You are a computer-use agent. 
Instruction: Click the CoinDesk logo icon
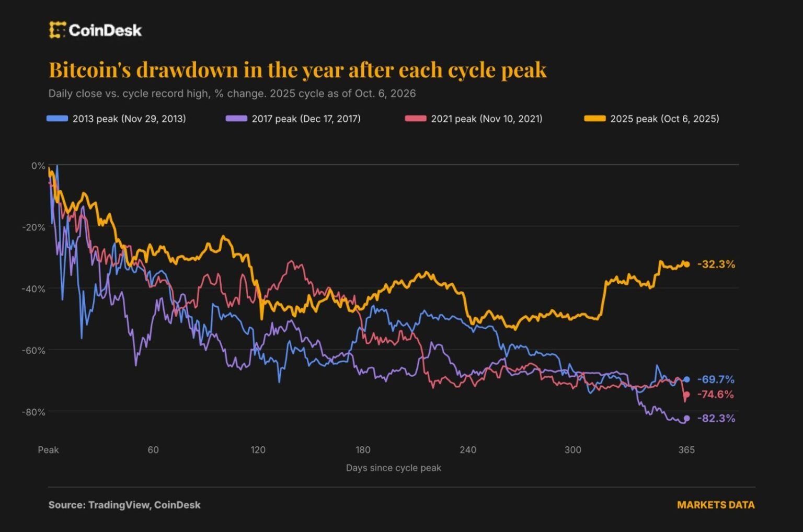(x=57, y=30)
